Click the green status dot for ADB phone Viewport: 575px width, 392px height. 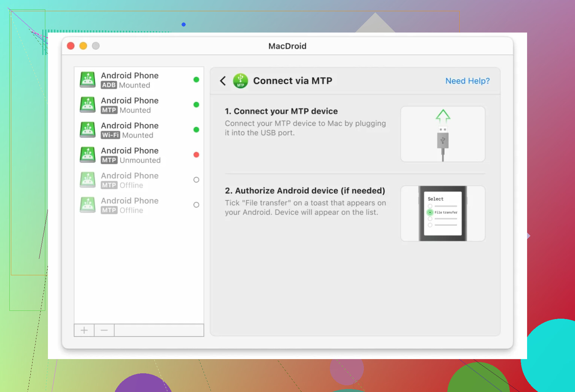tap(196, 80)
